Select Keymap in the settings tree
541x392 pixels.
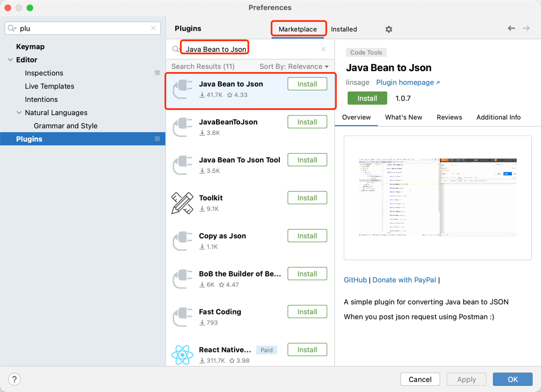[x=30, y=47]
